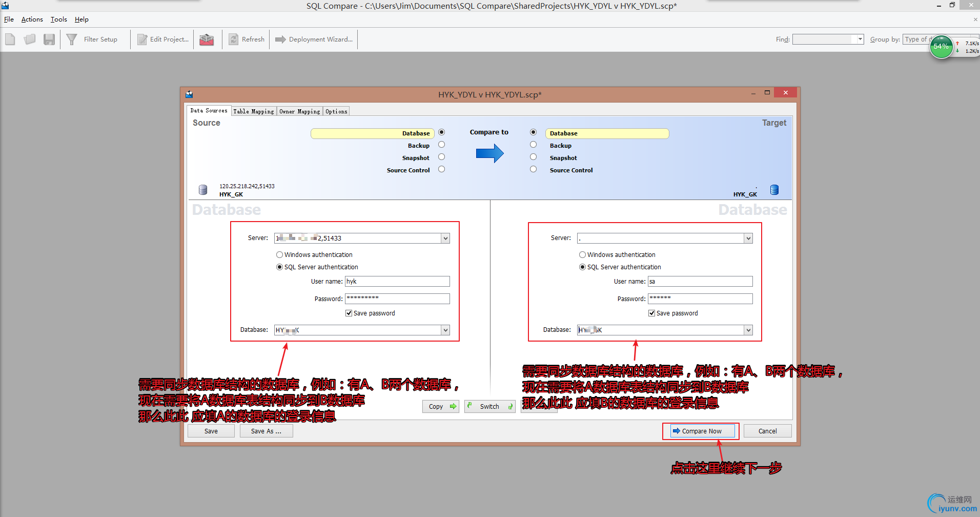Click the Open Project folder icon
980x517 pixels.
tap(30, 39)
